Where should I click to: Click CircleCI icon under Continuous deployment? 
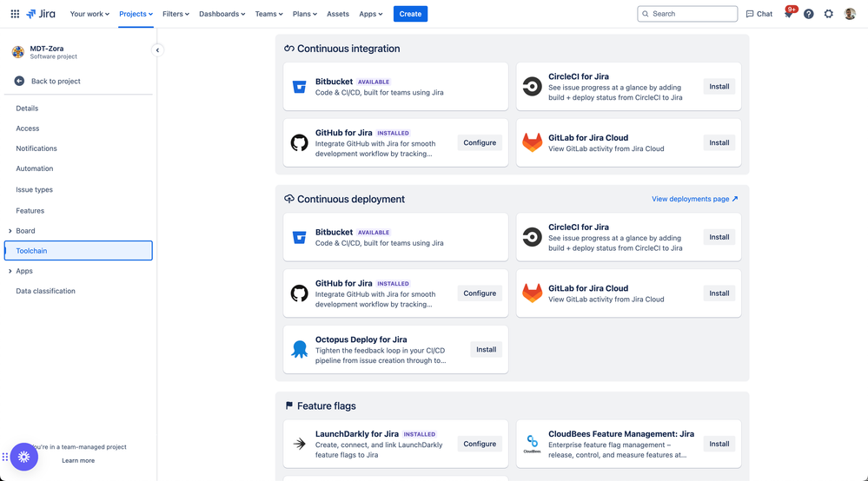click(x=532, y=237)
